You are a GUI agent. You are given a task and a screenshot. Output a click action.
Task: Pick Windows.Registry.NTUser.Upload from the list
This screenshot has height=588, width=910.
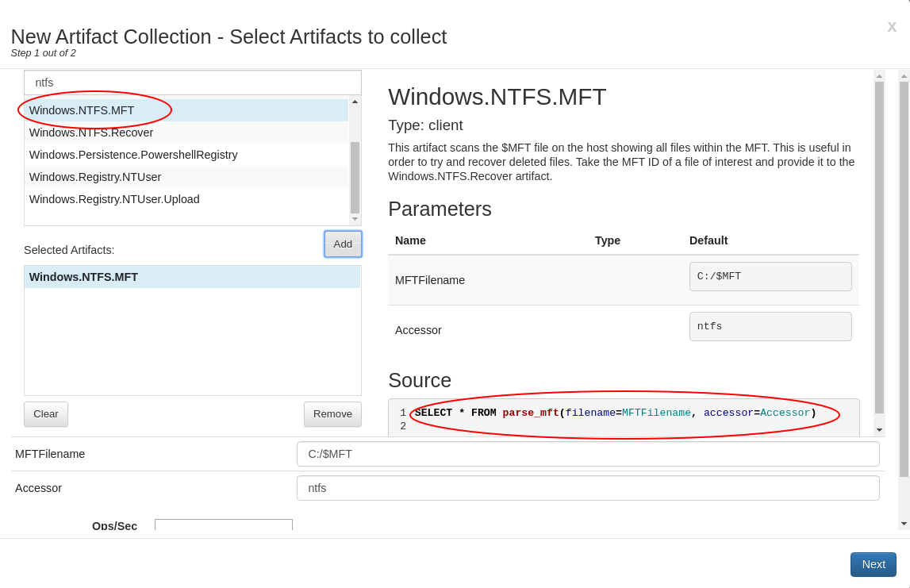[x=114, y=199]
